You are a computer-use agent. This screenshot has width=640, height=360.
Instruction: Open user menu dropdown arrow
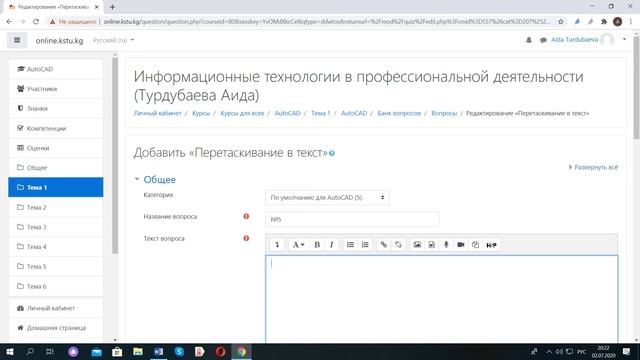(x=624, y=40)
